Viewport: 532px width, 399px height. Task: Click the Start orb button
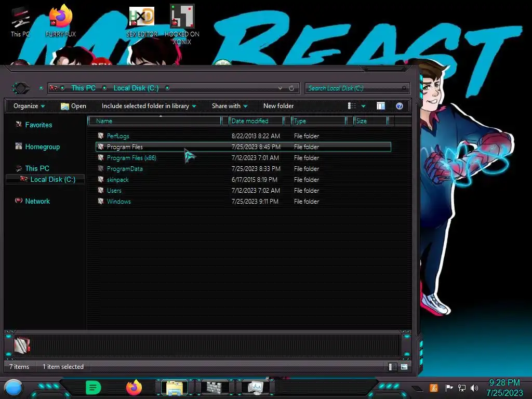click(x=14, y=388)
